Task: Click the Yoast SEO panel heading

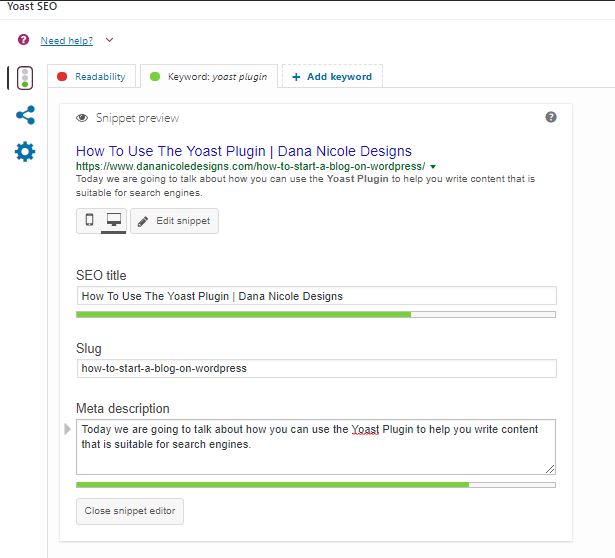Action: pyautogui.click(x=32, y=6)
